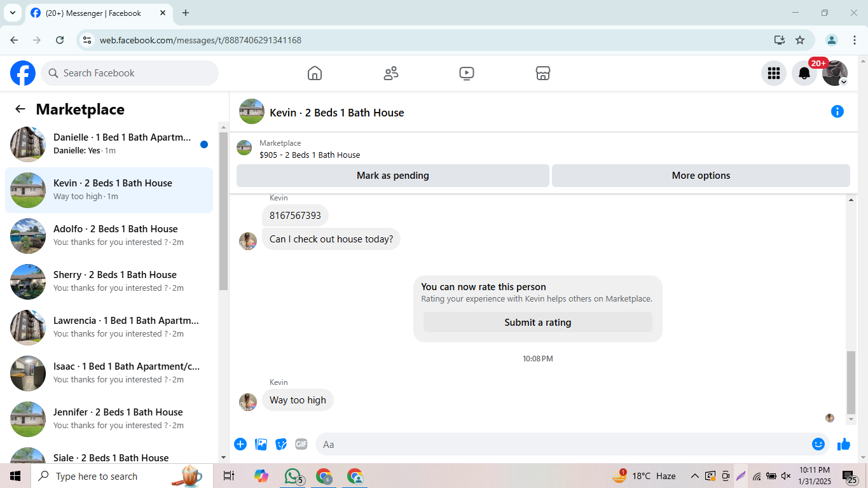Open Task View on the taskbar

pyautogui.click(x=229, y=476)
